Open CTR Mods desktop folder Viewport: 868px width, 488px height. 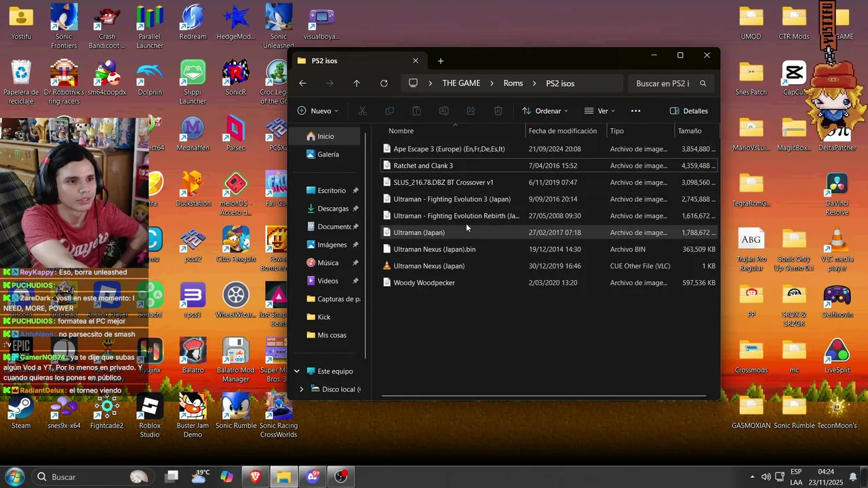coord(794,23)
